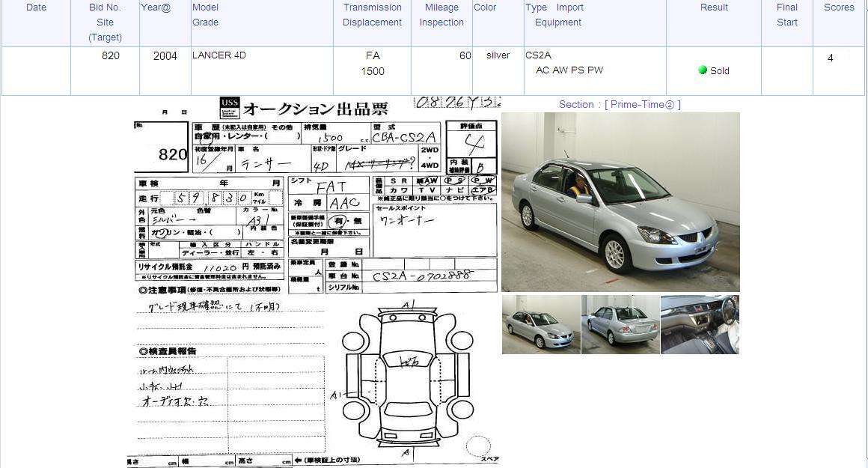Click the Sold result text
This screenshot has width=868, height=468.
pos(720,70)
